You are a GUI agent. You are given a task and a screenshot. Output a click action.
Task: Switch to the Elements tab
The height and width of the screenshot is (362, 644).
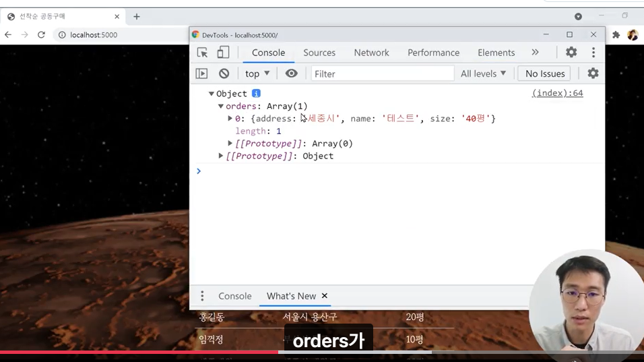[496, 53]
